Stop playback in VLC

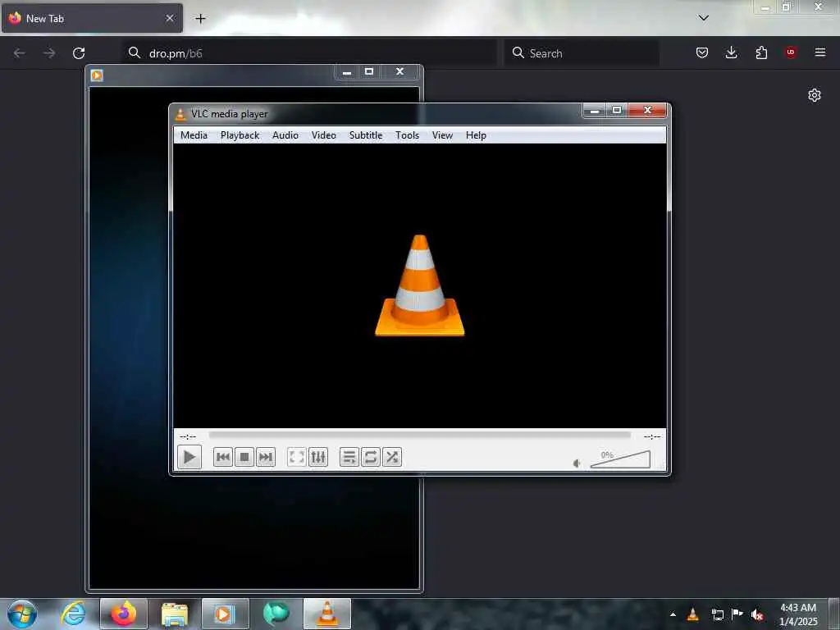click(244, 457)
